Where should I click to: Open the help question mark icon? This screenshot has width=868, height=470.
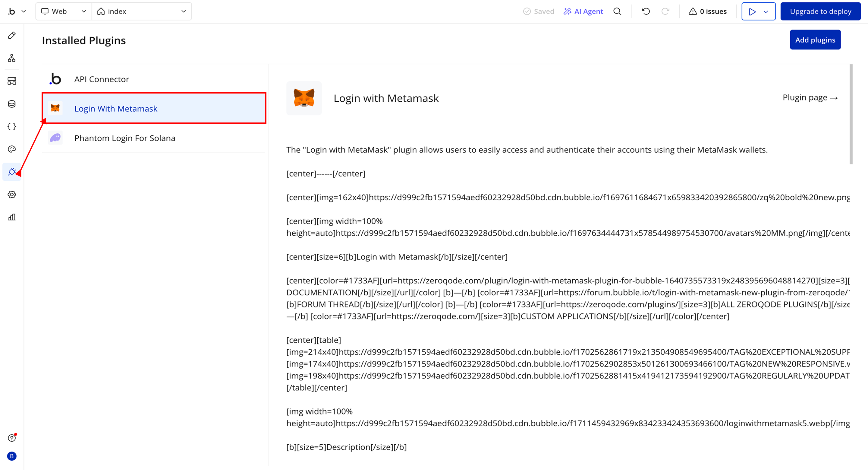[x=12, y=438]
